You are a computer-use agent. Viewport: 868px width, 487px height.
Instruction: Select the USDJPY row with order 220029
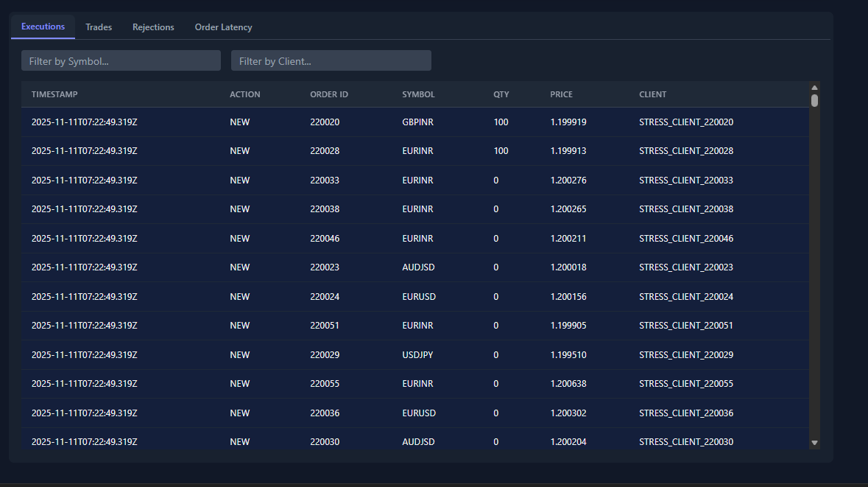(x=368, y=354)
